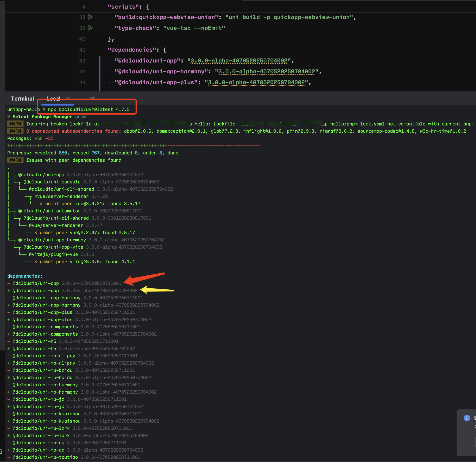Click the added "@dcloudio/uni-app-plus" dependency line
Viewport: 476px width, 462px height.
click(x=79, y=320)
